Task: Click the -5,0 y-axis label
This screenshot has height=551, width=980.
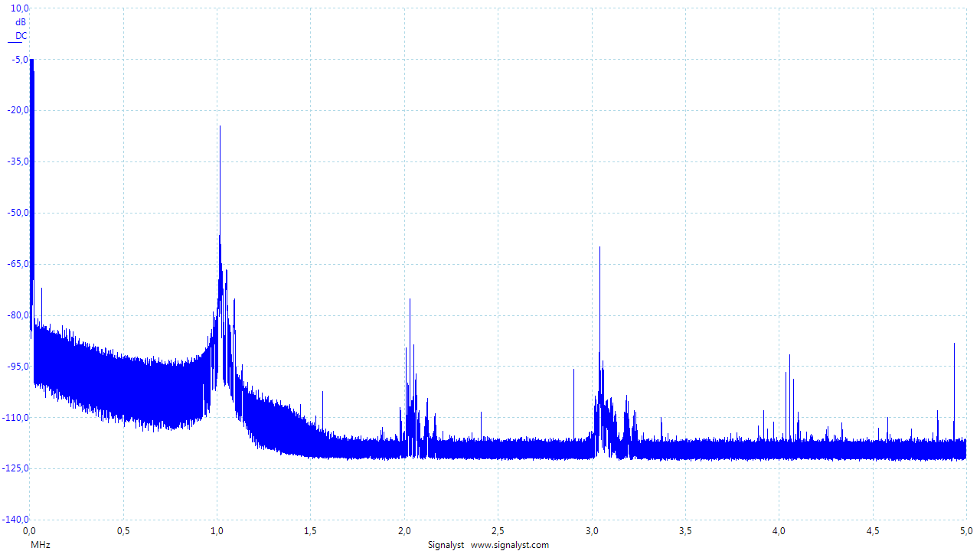Action: [x=21, y=59]
